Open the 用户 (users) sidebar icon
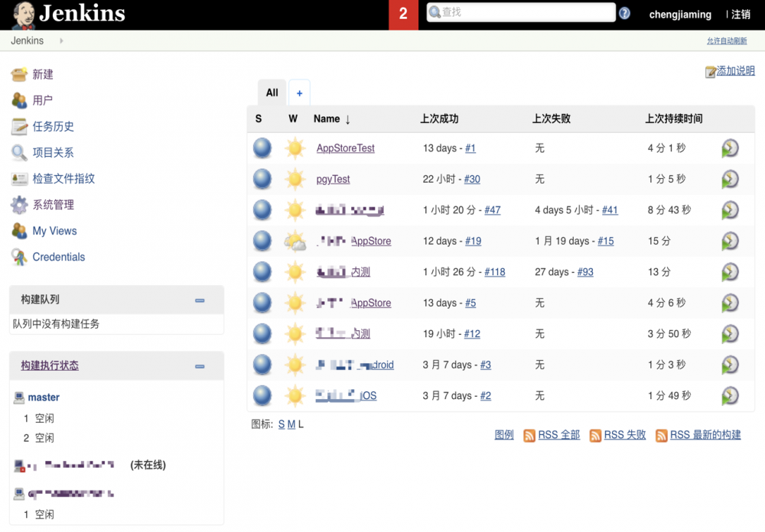765x532 pixels. pyautogui.click(x=18, y=100)
